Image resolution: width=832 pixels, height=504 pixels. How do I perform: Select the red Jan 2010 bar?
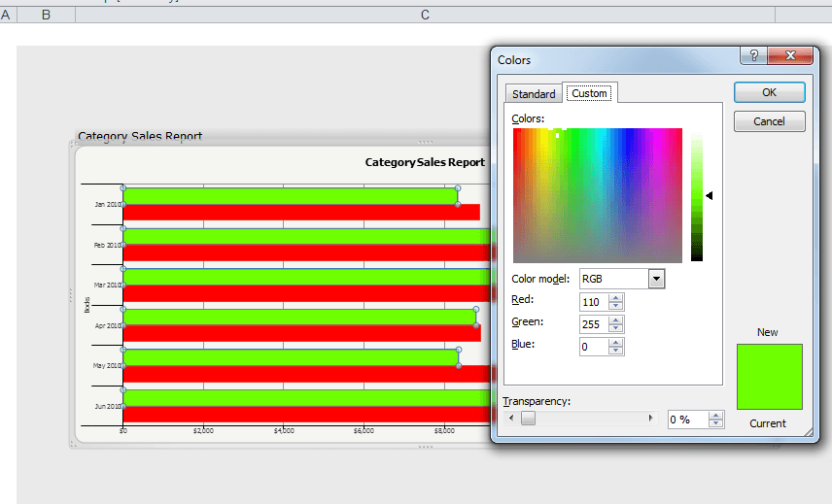[x=301, y=213]
